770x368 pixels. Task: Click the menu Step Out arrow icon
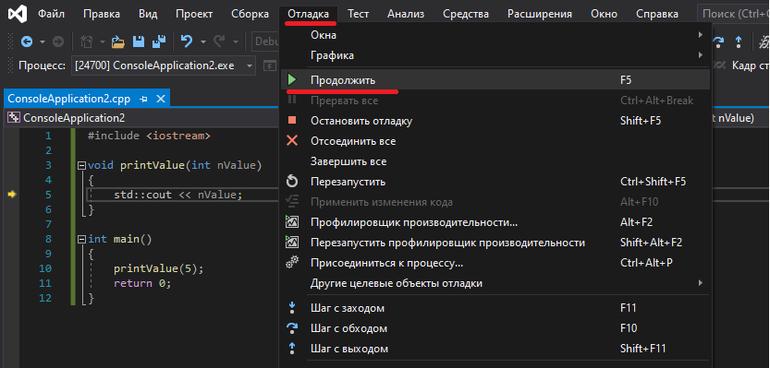(x=292, y=348)
